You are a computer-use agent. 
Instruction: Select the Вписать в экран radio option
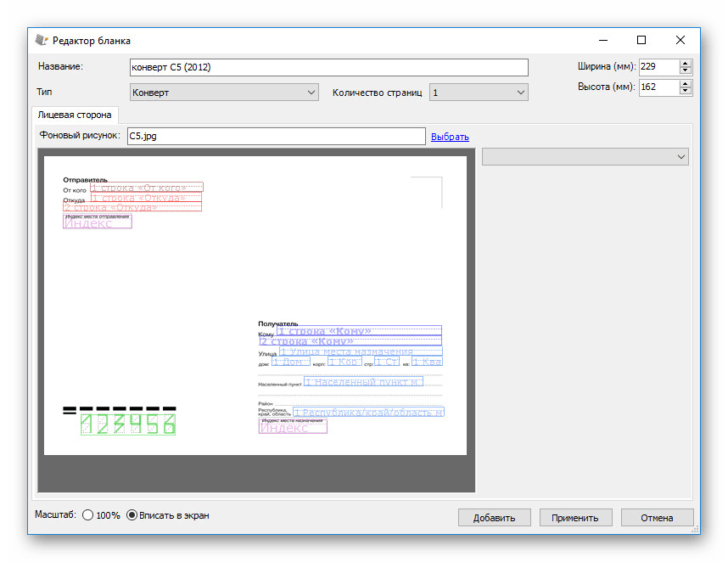coord(132,515)
